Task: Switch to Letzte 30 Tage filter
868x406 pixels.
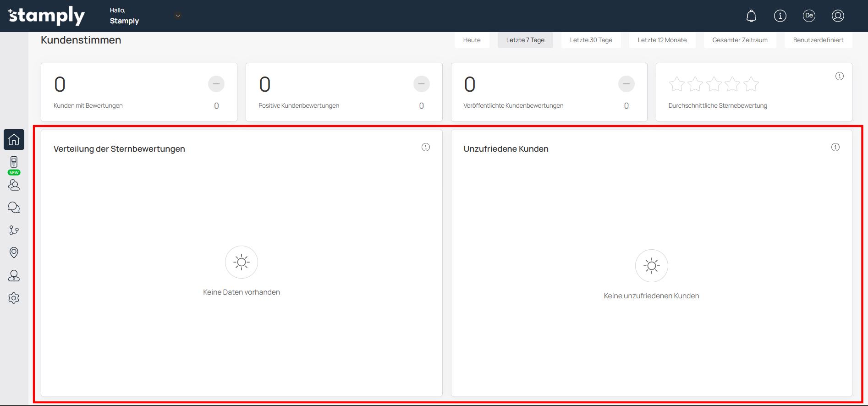Action: (591, 40)
